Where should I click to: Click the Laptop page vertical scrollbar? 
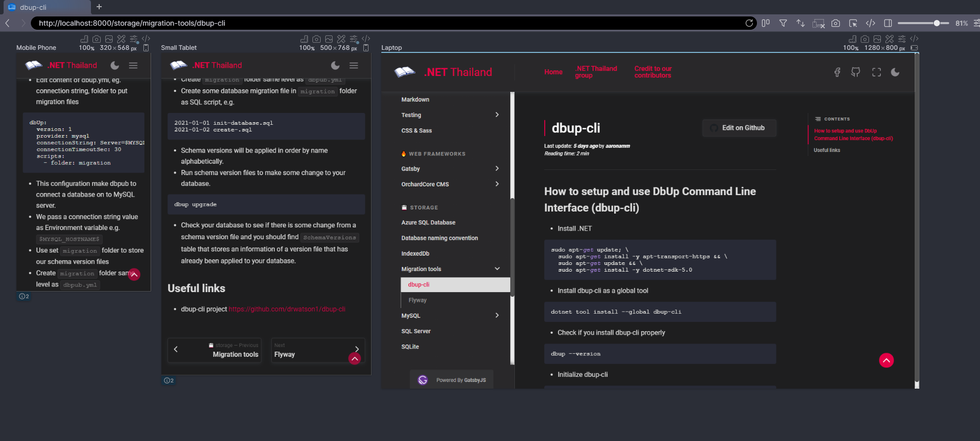pyautogui.click(x=917, y=221)
